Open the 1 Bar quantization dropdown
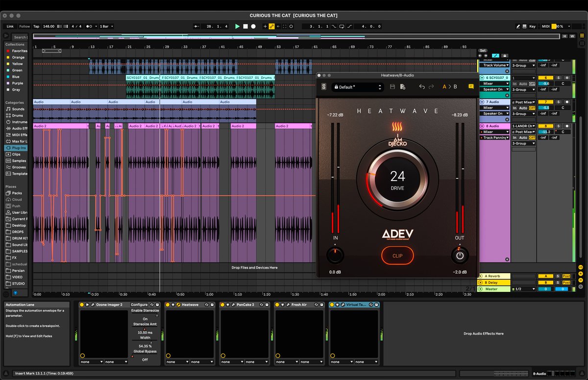588x380 pixels. [x=106, y=26]
